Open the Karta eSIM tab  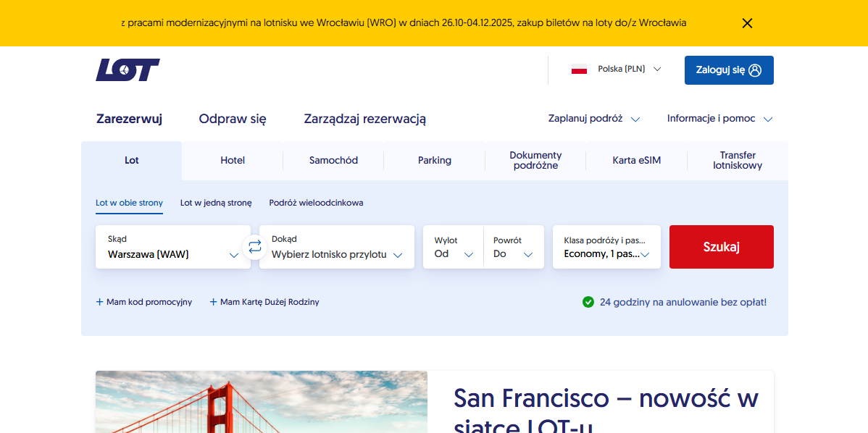(x=636, y=161)
